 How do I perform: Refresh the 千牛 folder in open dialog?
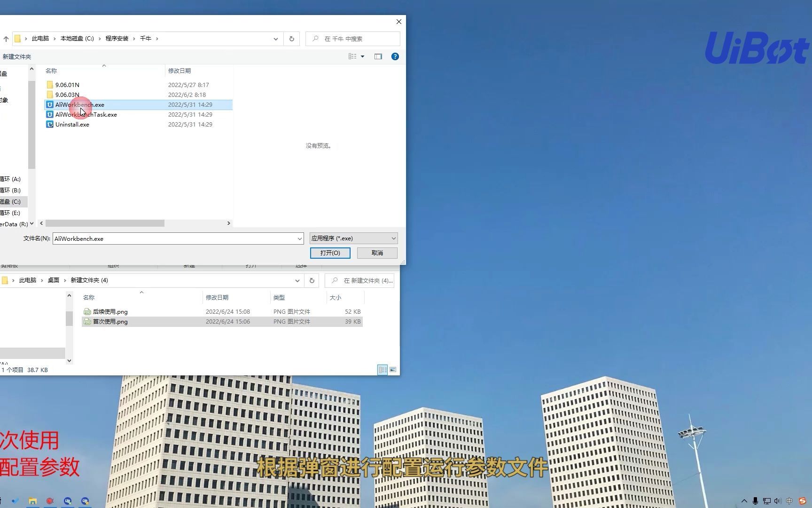[x=292, y=39]
